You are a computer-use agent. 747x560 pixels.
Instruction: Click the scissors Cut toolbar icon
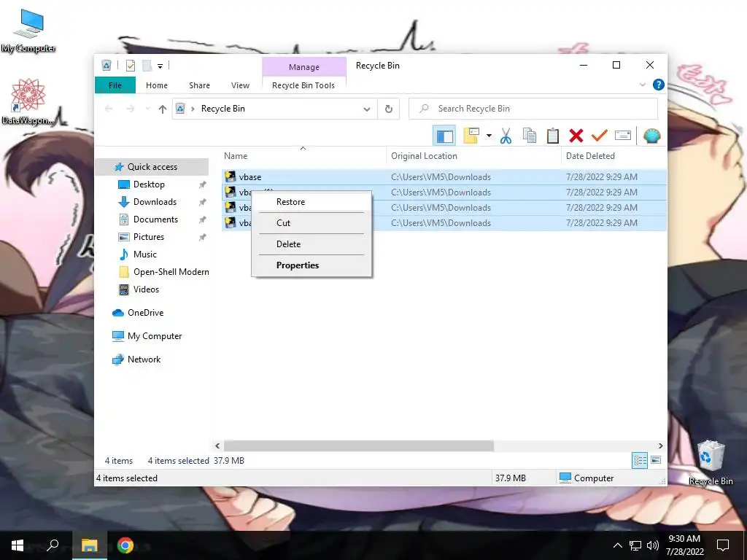pyautogui.click(x=506, y=136)
